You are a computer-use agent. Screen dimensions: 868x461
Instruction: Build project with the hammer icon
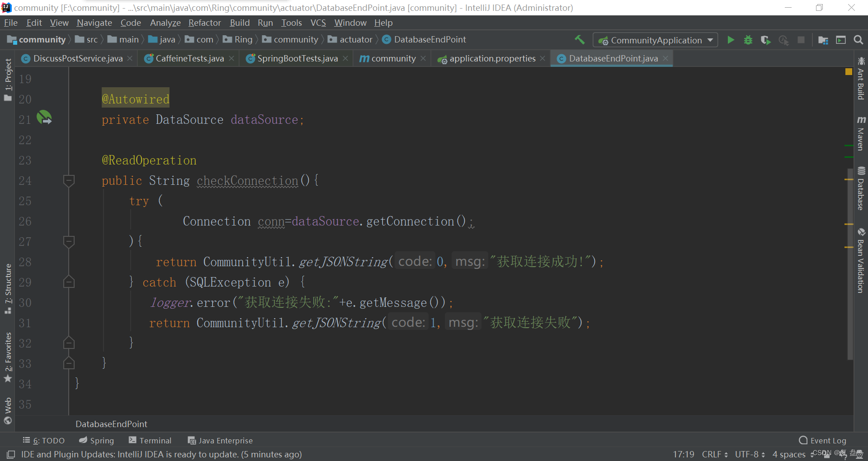[x=580, y=40]
